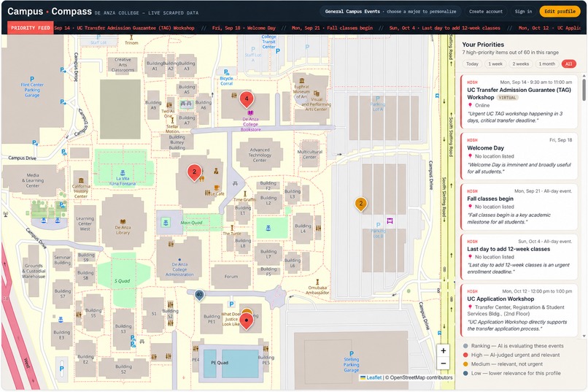588x392 pixels.
Task: Click the Edit profile button
Action: 560,12
